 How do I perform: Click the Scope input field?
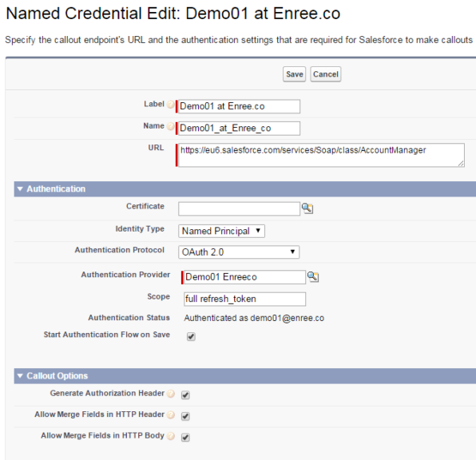244,299
